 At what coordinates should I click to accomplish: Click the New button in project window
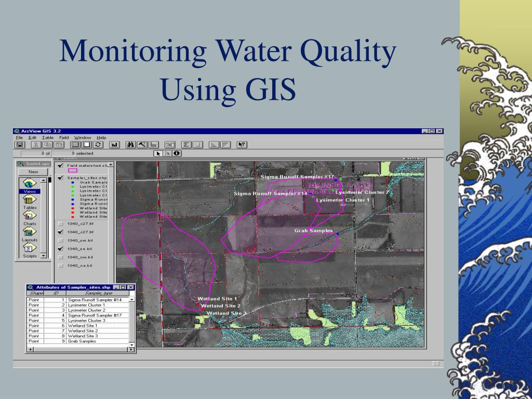coord(33,171)
